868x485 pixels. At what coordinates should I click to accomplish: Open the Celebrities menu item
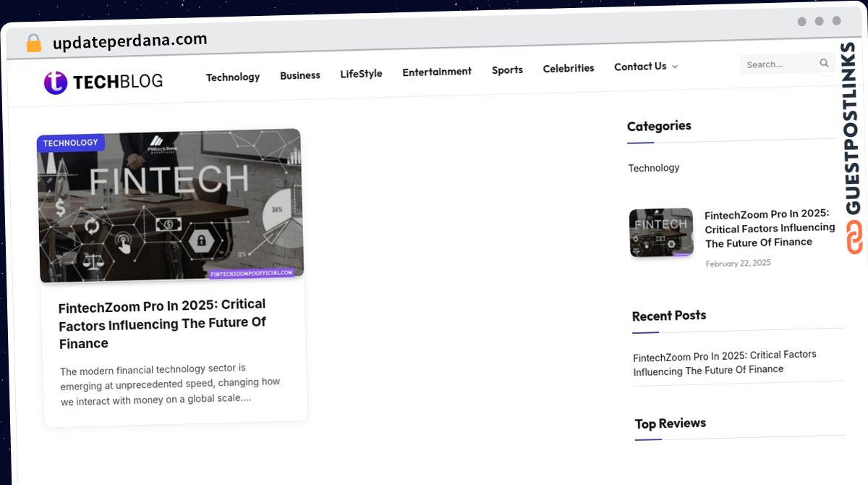coord(569,68)
